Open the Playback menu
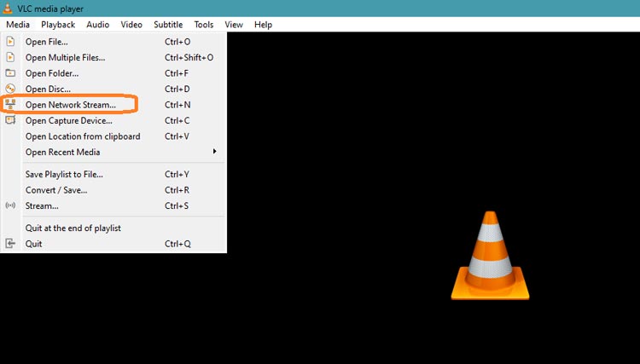Viewport: 640px width, 364px height. point(58,25)
